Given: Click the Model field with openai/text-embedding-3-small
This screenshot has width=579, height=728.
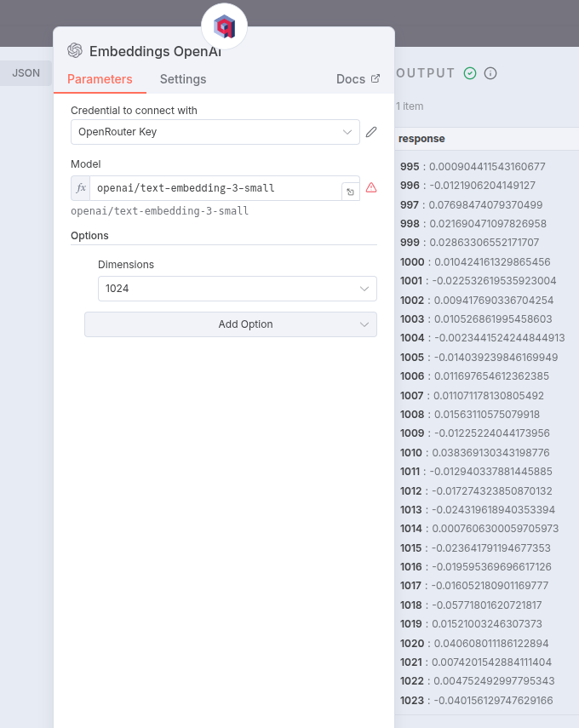Looking at the screenshot, I should tap(217, 188).
